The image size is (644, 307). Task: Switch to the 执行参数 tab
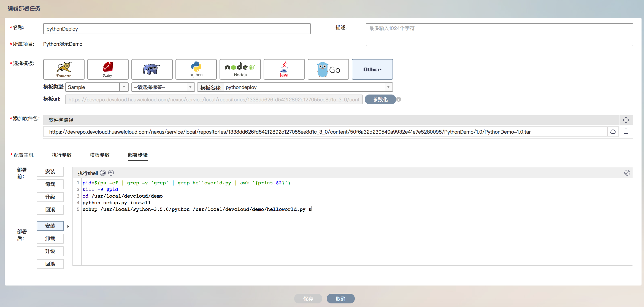pos(62,155)
